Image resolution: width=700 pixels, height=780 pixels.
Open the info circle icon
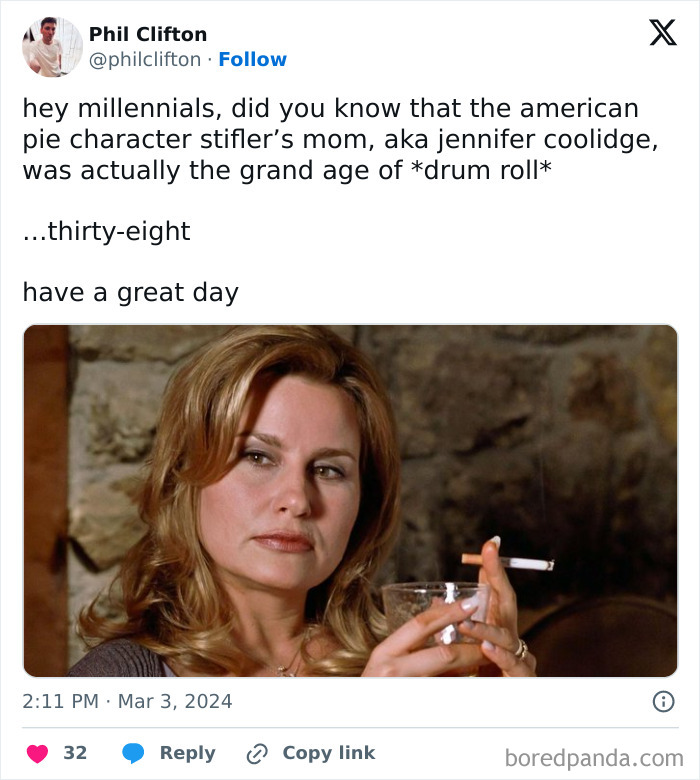tap(663, 702)
